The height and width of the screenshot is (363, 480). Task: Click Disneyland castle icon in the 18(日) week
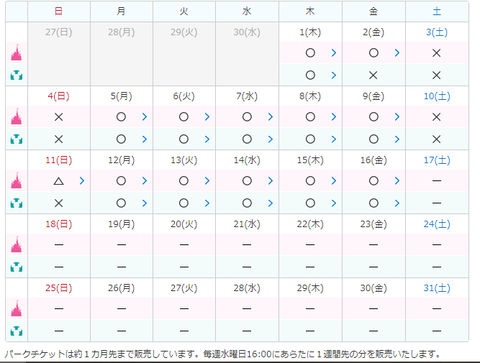tap(16, 245)
